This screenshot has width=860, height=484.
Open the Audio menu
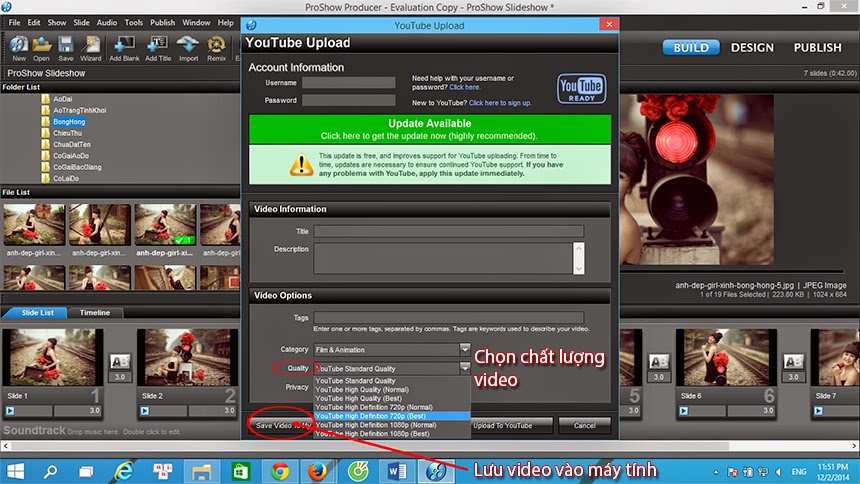106,22
